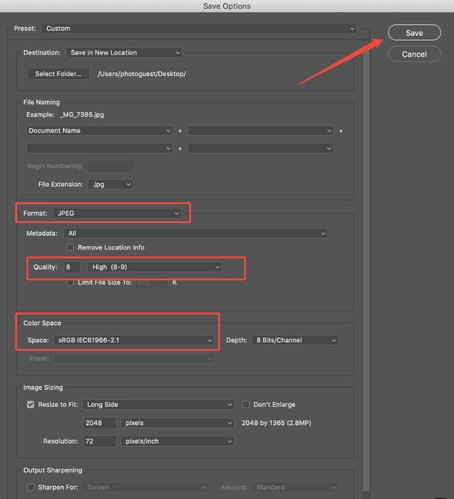Click the 2048 by 1365 (2.8MP) size text

point(276,423)
